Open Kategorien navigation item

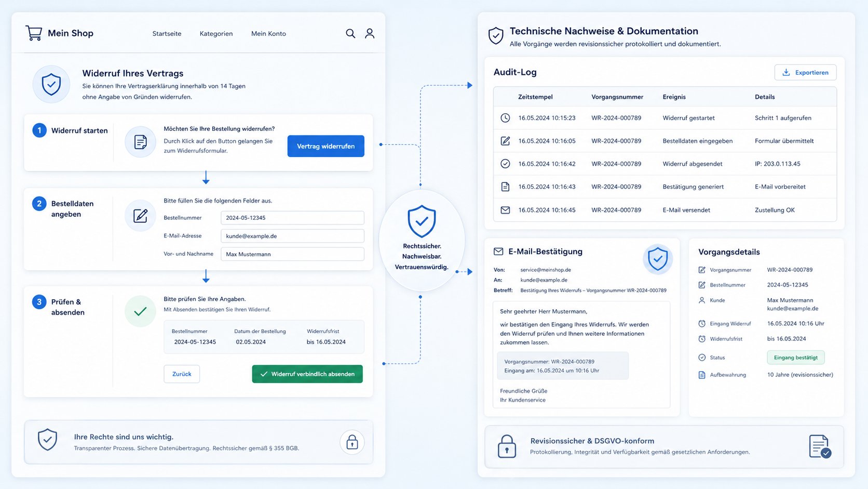[x=216, y=34]
